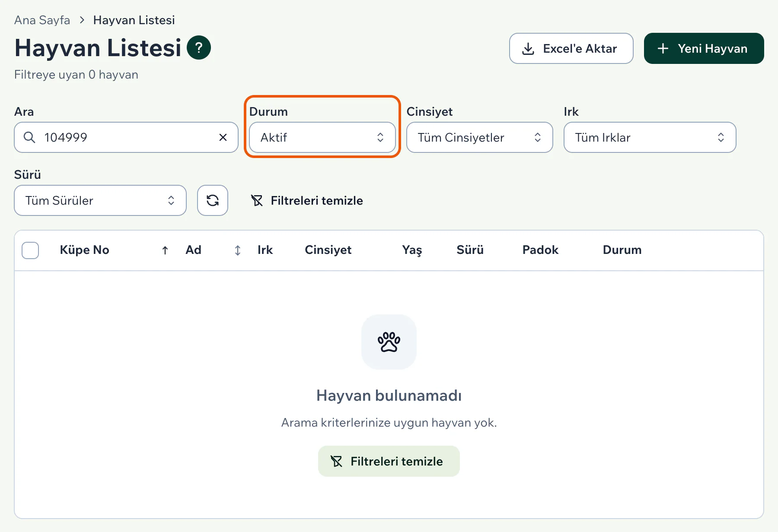Viewport: 778px width, 532px height.
Task: Click the Hayvan Listesi breadcrumb item
Action: point(134,20)
